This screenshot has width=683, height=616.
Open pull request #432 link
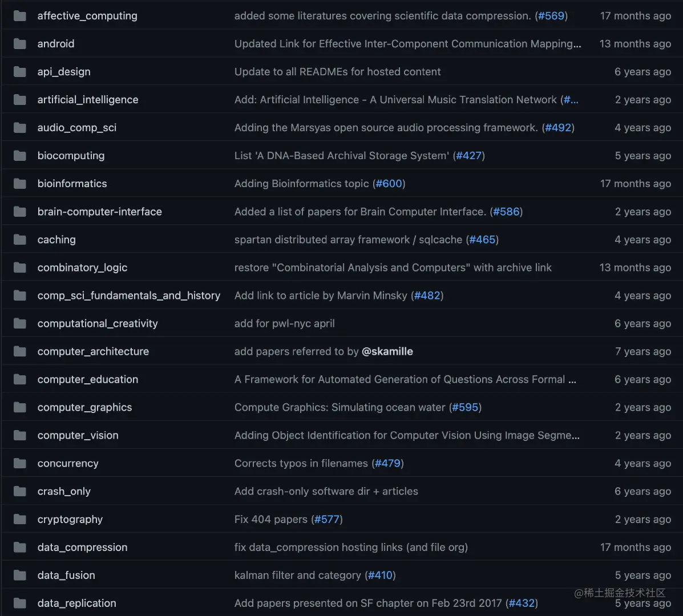(x=522, y=603)
